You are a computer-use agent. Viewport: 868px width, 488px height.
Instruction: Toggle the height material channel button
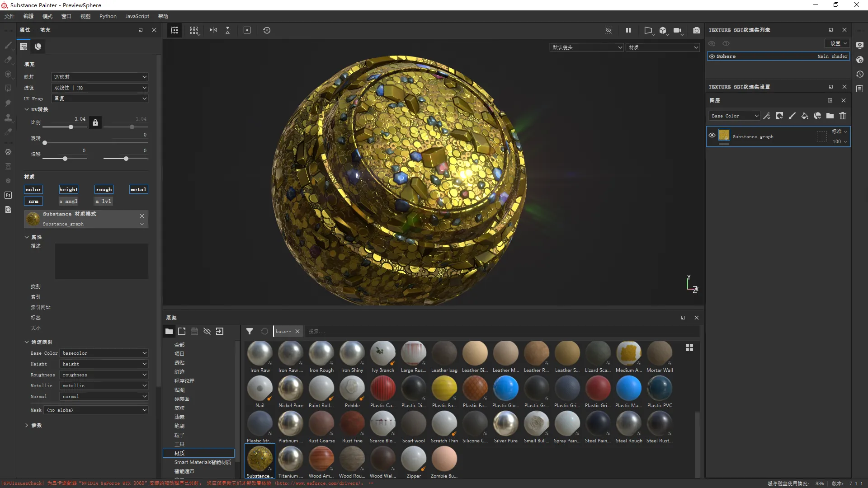pyautogui.click(x=68, y=190)
